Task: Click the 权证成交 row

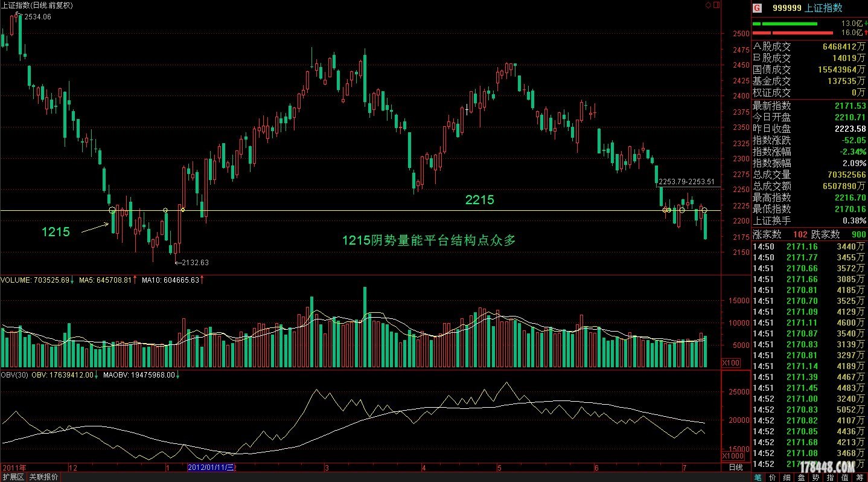Action: coord(809,92)
